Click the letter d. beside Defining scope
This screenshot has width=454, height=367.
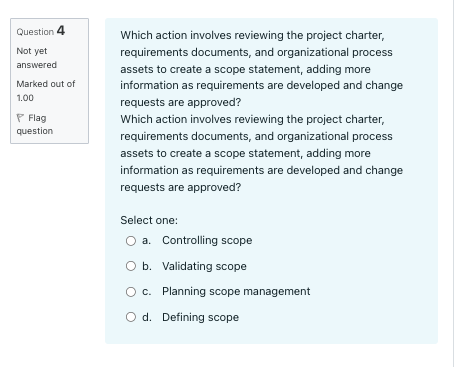[147, 317]
